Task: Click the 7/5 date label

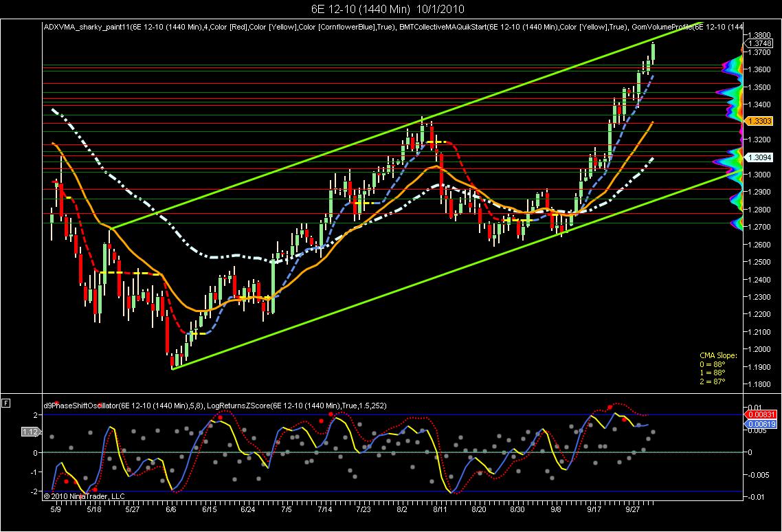Action: point(287,509)
